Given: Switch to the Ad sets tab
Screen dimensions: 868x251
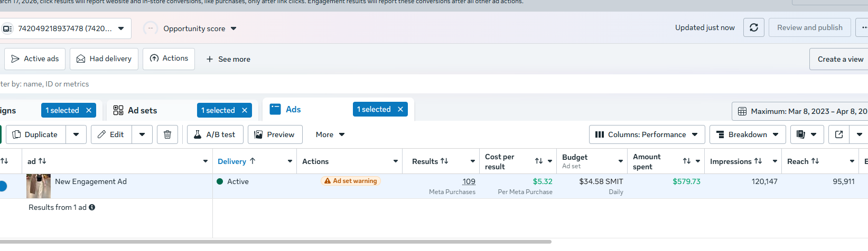Looking at the screenshot, I should coord(142,110).
